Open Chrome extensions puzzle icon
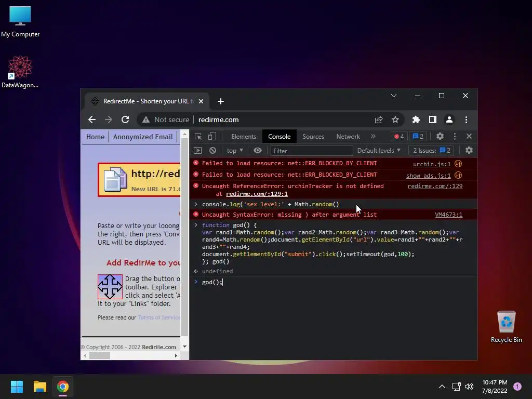Screen dimensions: 532x399 [416, 119]
